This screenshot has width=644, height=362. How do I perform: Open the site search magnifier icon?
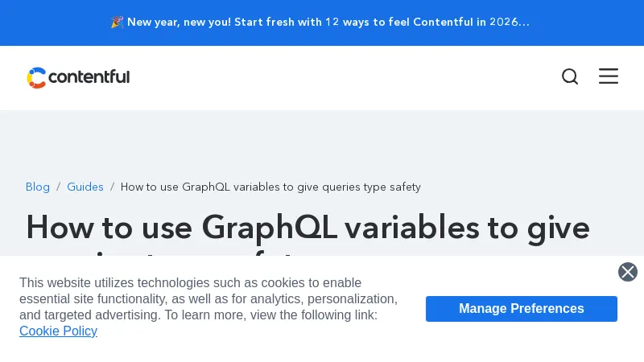(x=570, y=76)
